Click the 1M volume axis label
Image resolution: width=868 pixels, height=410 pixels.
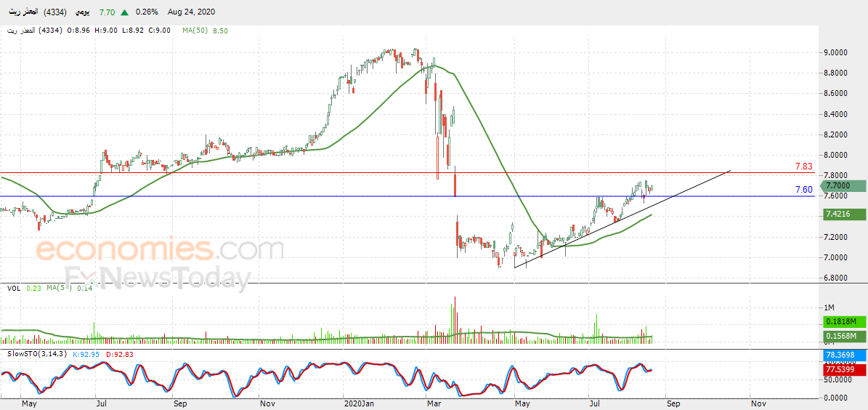point(830,307)
